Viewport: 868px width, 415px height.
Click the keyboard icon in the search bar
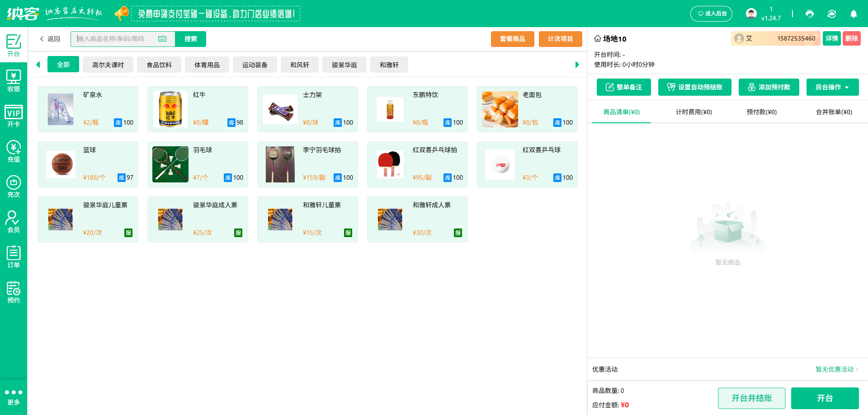[163, 39]
